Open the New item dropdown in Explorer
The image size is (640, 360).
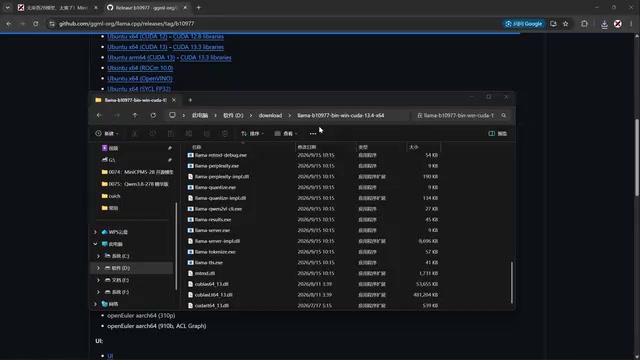pyautogui.click(x=107, y=133)
